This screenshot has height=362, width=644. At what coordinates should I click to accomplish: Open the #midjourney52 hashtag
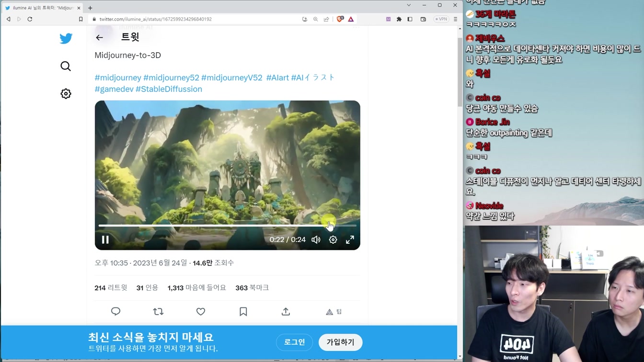click(x=171, y=78)
